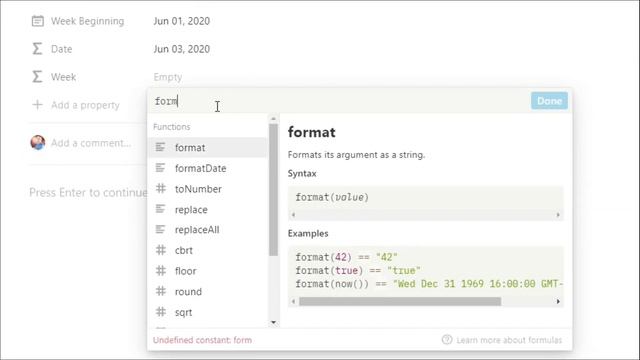640x360 pixels.
Task: Click the Undefined constant: form error
Action: 202,340
